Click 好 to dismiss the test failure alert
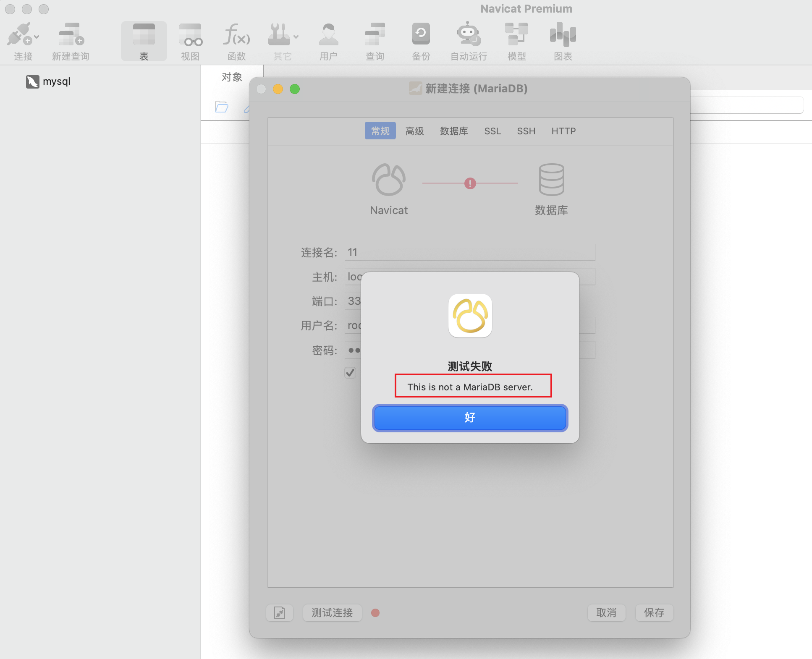 pyautogui.click(x=470, y=418)
